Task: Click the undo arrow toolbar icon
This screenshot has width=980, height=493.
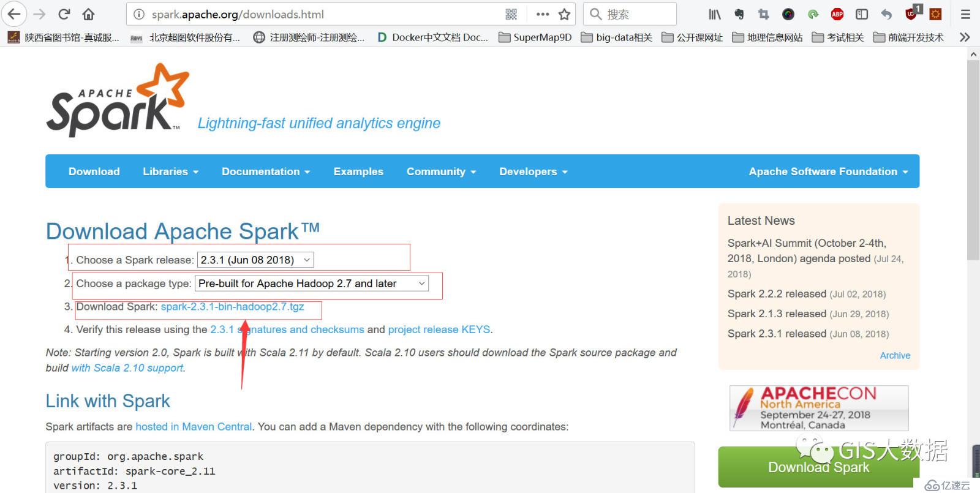Action: point(886,14)
